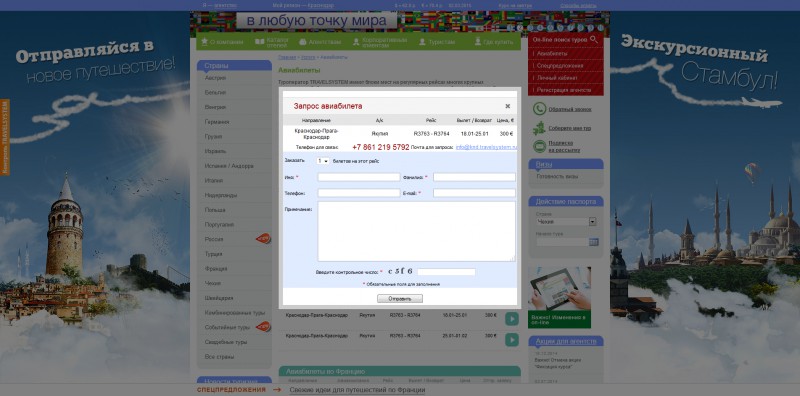Image resolution: width=800 pixels, height=396 pixels.
Task: Open the Подписка на рассылку link
Action: click(564, 146)
